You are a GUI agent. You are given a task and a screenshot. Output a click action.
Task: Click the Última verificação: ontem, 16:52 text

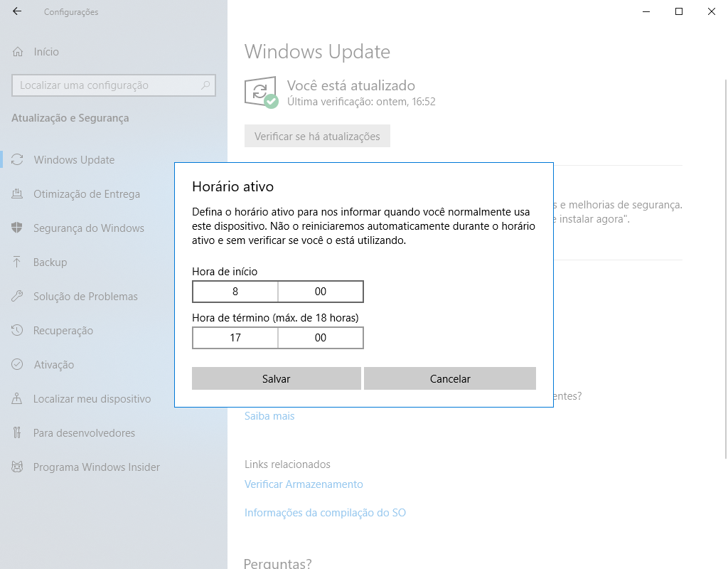pyautogui.click(x=361, y=102)
